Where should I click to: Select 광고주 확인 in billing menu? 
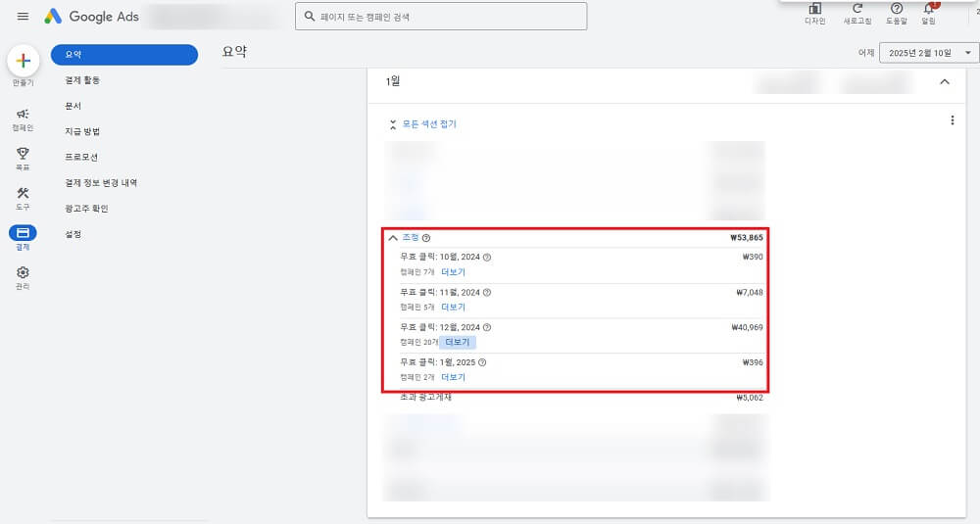86,208
